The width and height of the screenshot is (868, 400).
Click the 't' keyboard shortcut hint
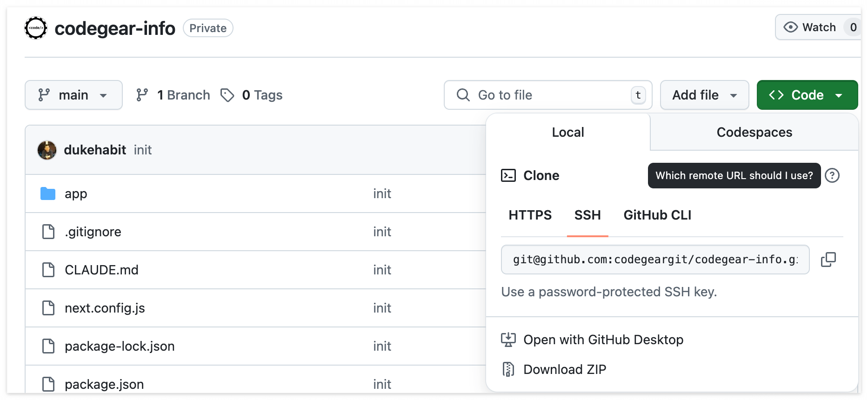coord(638,95)
